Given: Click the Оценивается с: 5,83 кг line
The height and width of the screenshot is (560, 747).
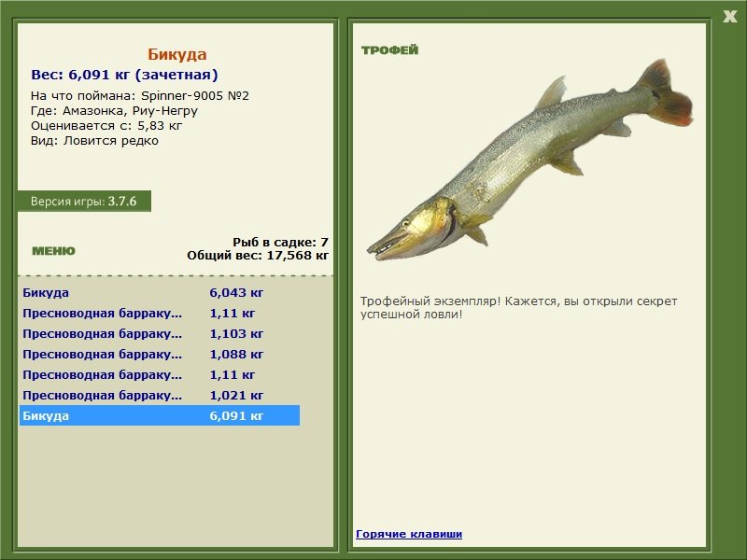Looking at the screenshot, I should tap(106, 126).
